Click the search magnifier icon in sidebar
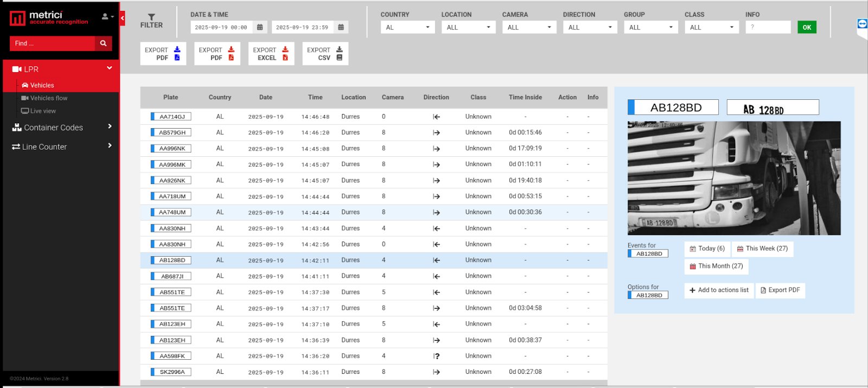This screenshot has width=868, height=388. pos(103,43)
